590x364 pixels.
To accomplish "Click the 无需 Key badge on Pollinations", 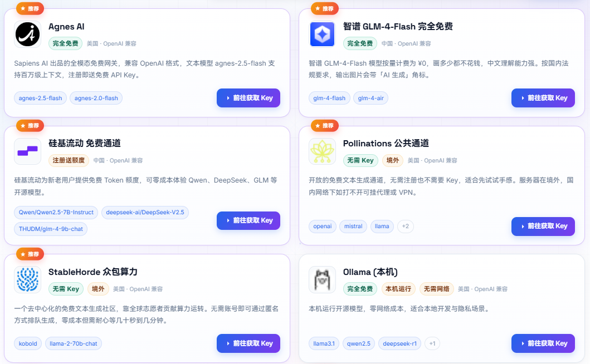I will [x=360, y=160].
